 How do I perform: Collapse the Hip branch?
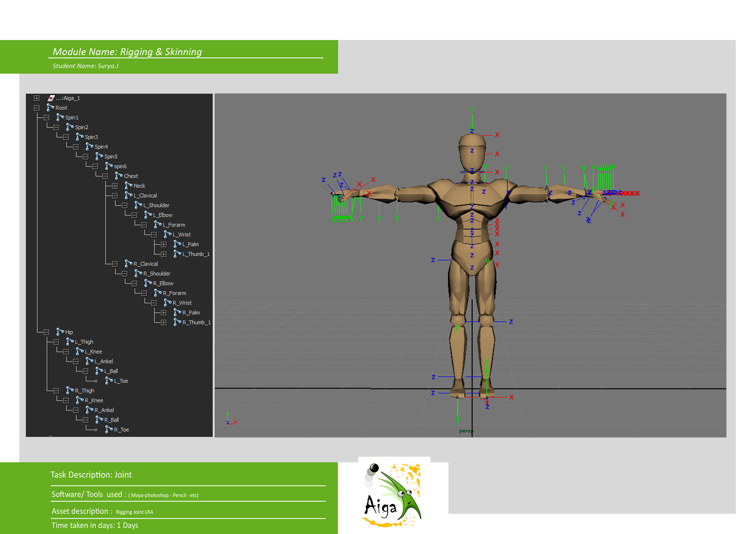tap(46, 332)
